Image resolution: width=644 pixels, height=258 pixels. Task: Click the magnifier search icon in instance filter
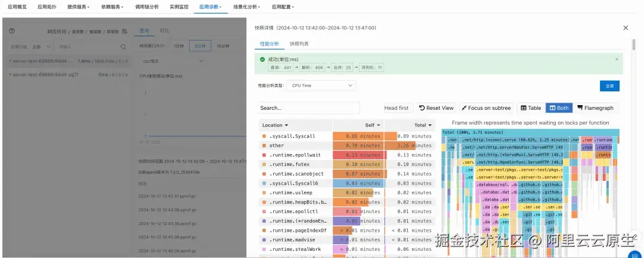point(123,47)
